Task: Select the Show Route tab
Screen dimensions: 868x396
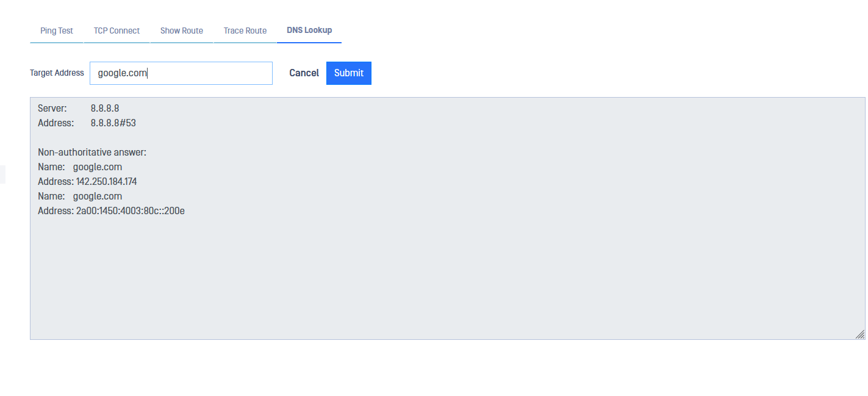Action: [x=182, y=31]
